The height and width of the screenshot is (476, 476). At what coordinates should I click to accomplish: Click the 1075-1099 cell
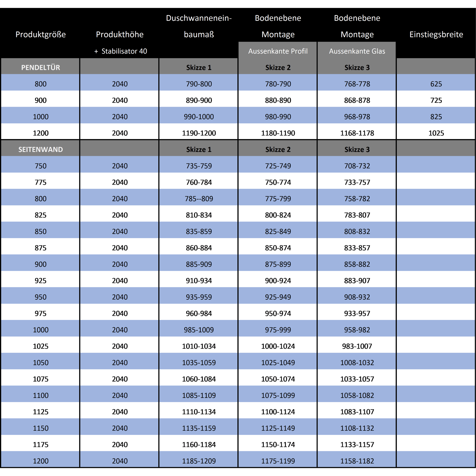278,395
